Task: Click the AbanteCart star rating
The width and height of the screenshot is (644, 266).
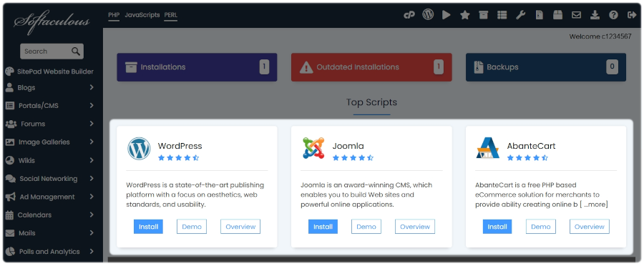Action: (x=528, y=157)
